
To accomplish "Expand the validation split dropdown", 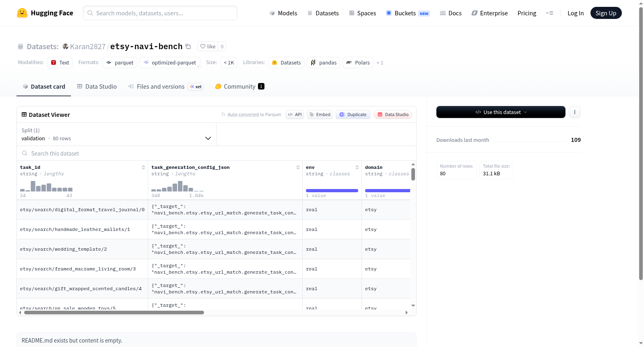I will pos(116,134).
